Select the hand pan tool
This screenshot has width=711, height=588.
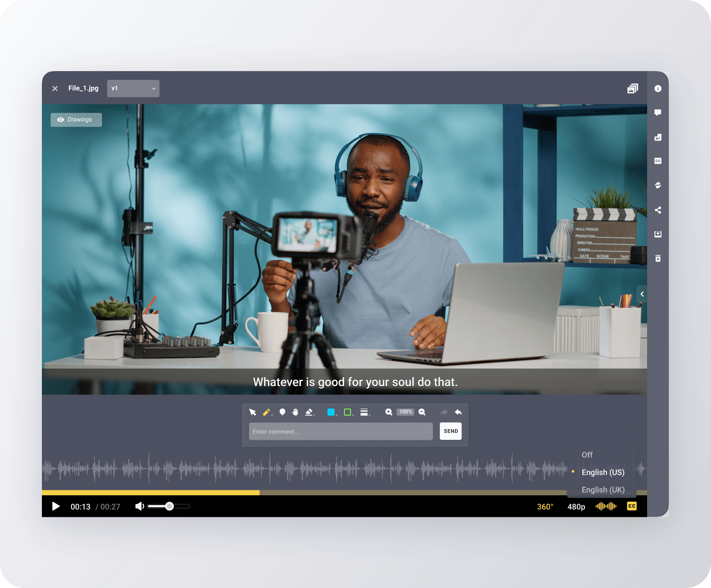(x=295, y=412)
